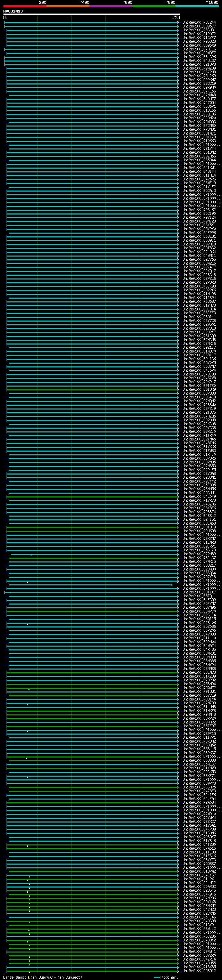Screen dimensions: 222x980
Task: Select the UniRef100_C1UL56 label
Action: (199, 110)
